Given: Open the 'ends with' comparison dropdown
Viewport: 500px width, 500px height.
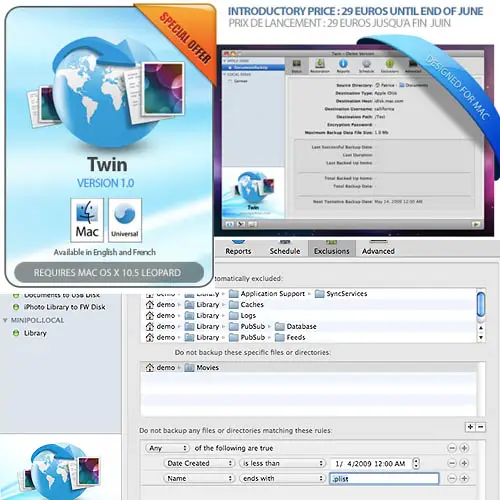Looking at the screenshot, I should point(282,478).
